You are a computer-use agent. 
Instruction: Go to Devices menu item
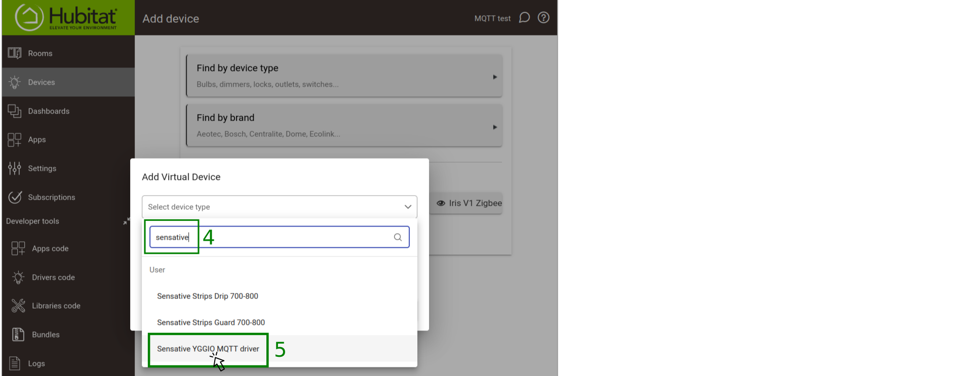[x=68, y=82]
